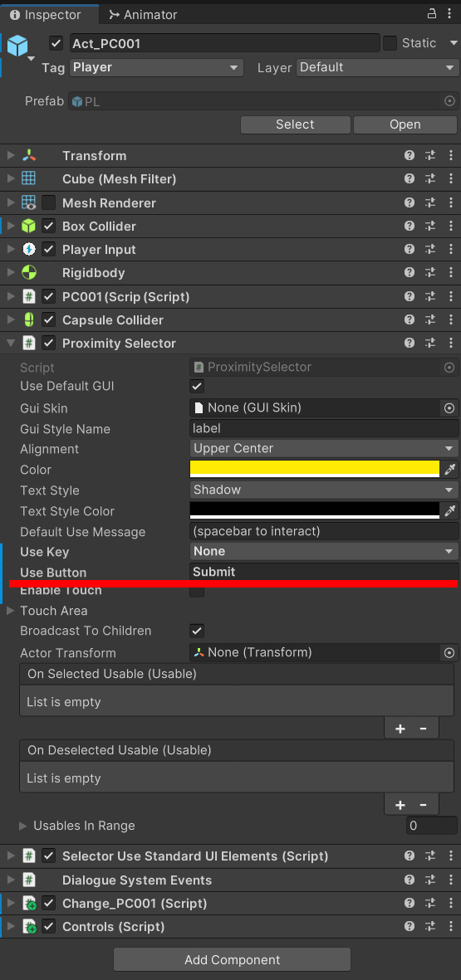Click the prefab Open button
The height and width of the screenshot is (980, 461).
click(405, 124)
